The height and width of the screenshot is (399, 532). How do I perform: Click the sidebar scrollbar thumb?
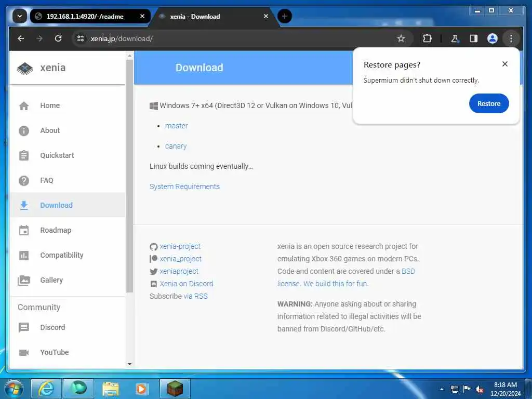[129, 176]
